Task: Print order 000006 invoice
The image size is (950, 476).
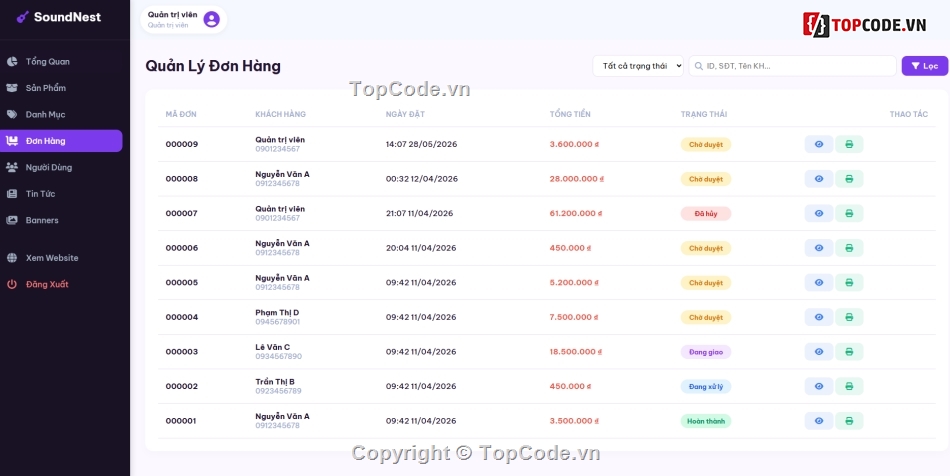Action: click(849, 248)
